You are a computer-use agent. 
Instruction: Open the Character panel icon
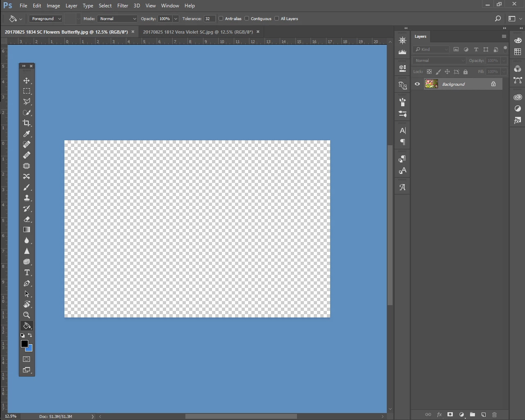click(402, 130)
